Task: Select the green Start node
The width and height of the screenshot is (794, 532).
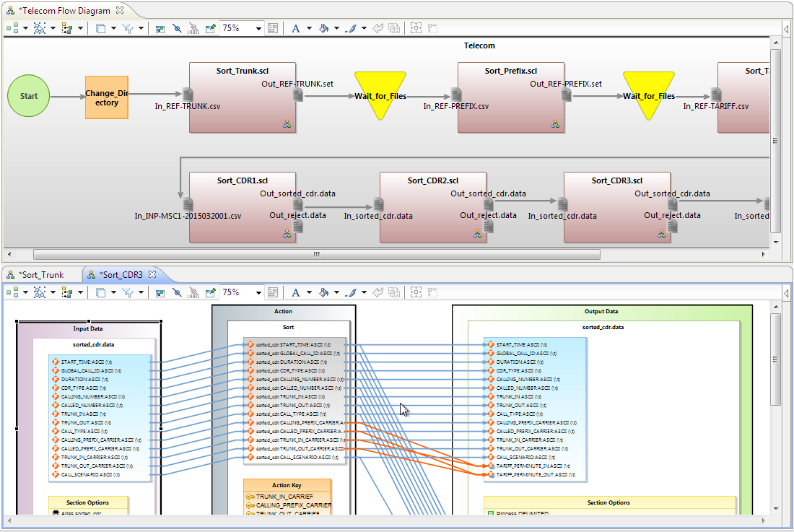Action: [28, 96]
